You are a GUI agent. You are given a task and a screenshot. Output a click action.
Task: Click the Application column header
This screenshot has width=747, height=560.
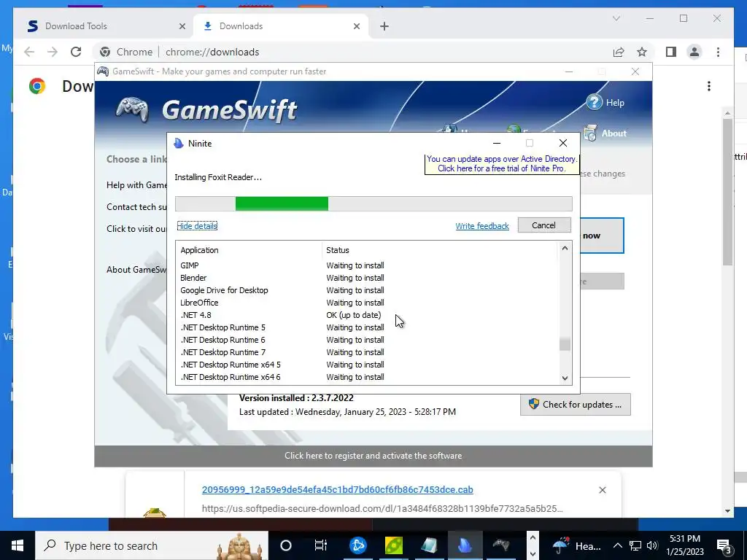[249, 250]
